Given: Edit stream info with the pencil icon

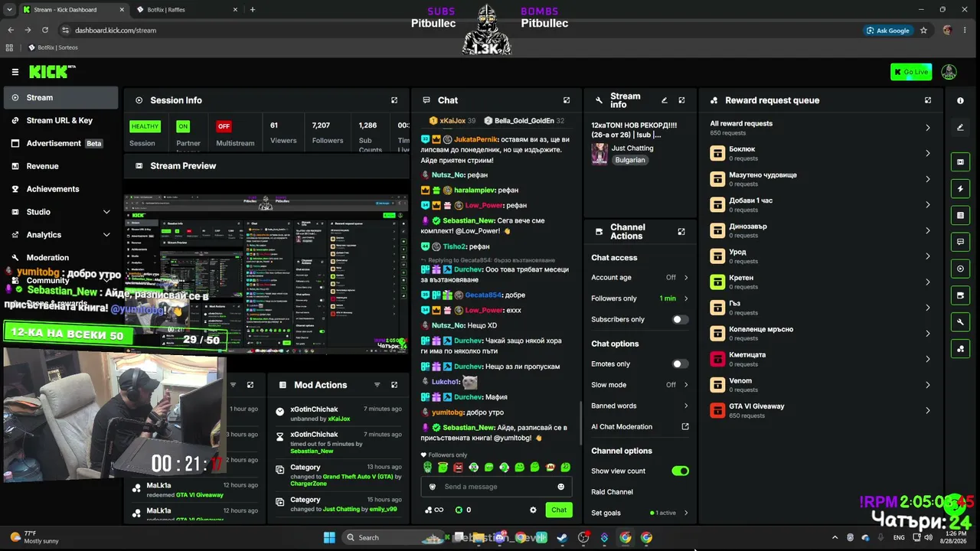Looking at the screenshot, I should coord(665,100).
